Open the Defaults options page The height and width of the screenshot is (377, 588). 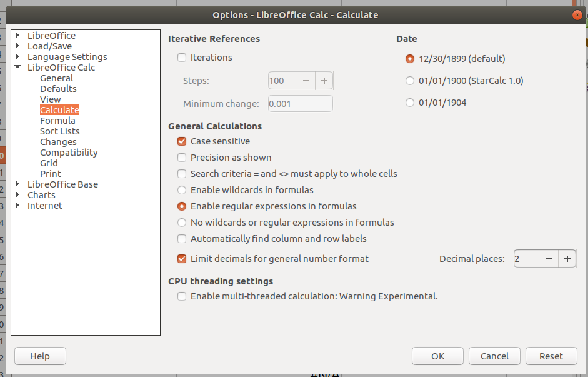point(58,89)
